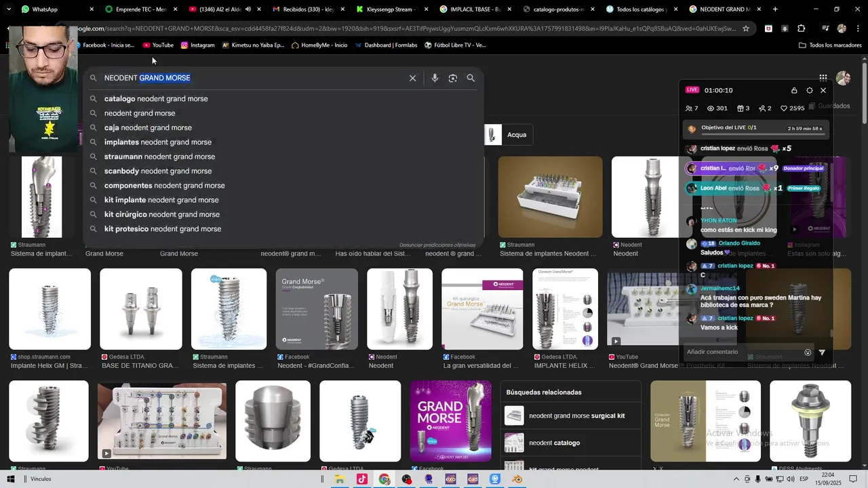
Task: Open File Explorer from taskbar
Action: [x=340, y=479]
